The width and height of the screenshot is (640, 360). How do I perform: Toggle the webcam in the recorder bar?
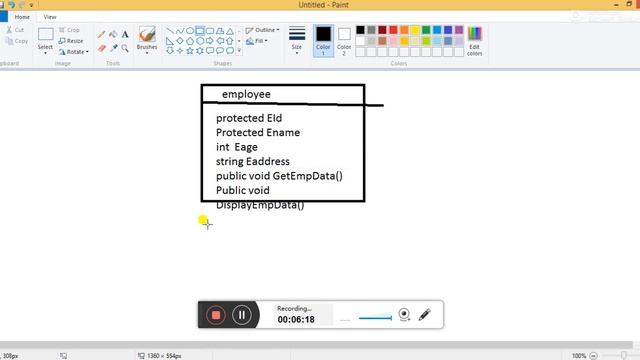pyautogui.click(x=404, y=314)
